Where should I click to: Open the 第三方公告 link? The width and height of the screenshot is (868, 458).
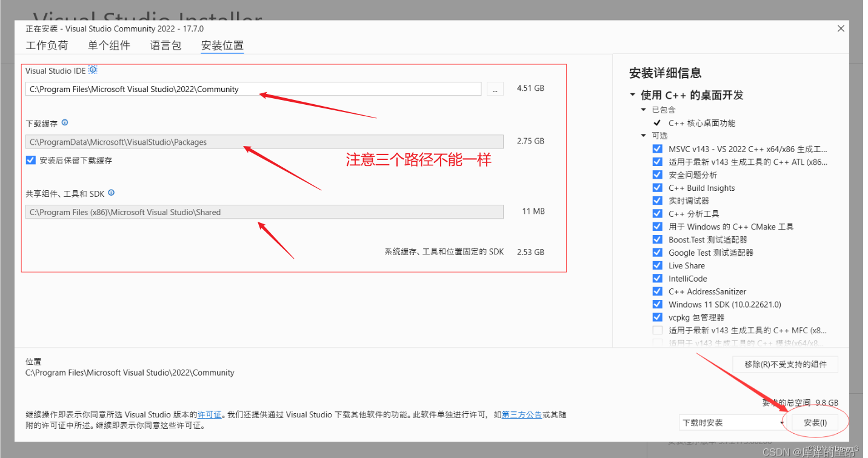[x=522, y=415]
